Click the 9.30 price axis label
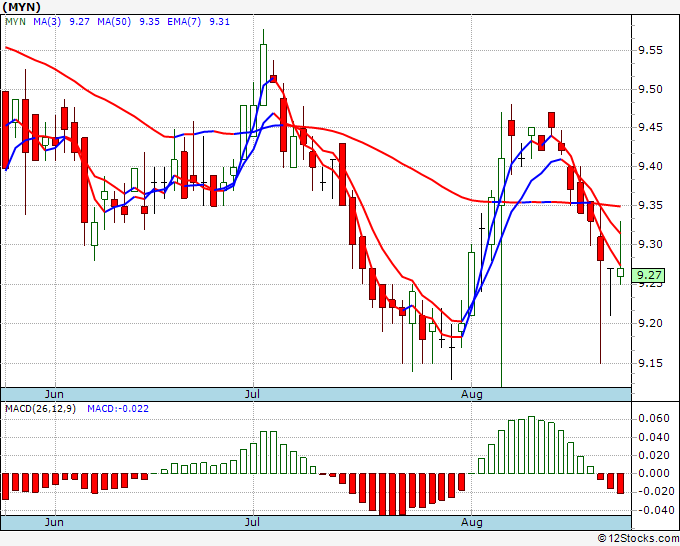The width and height of the screenshot is (680, 546). (x=651, y=244)
